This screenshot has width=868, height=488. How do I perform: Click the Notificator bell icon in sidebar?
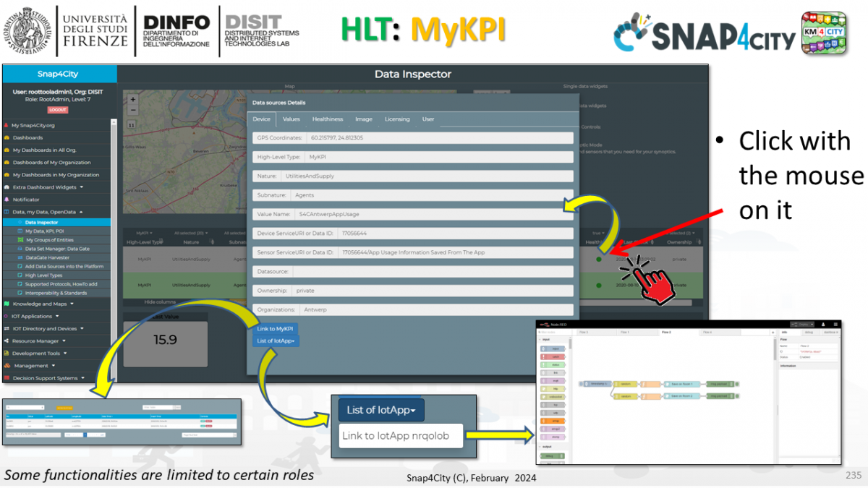pyautogui.click(x=7, y=200)
